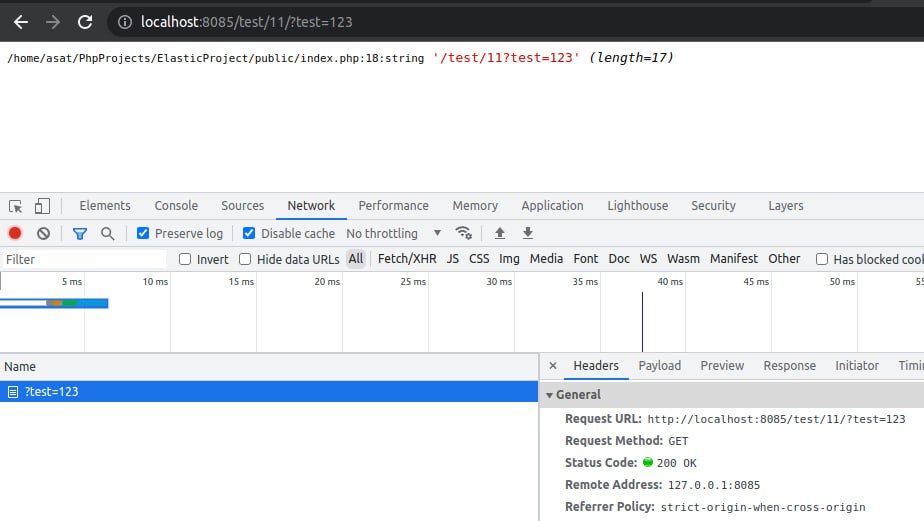
Task: Uncheck Preserve log checkbox
Action: (143, 233)
